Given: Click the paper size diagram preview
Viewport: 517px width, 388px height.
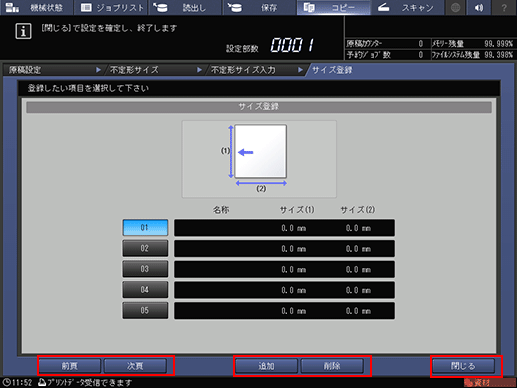Looking at the screenshot, I should click(x=259, y=159).
